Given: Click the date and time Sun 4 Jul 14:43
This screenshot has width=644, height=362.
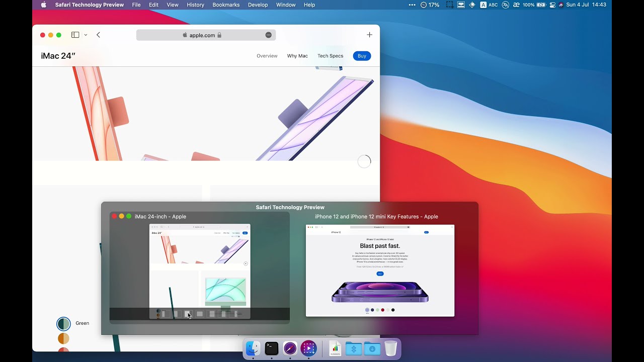Looking at the screenshot, I should 586,5.
